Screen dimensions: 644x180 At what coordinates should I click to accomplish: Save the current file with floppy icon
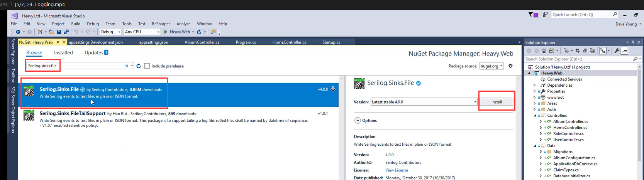[59, 32]
